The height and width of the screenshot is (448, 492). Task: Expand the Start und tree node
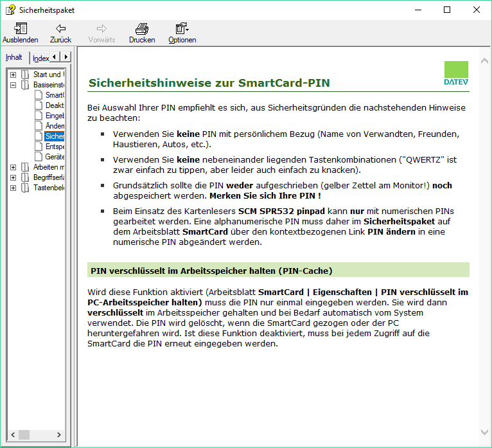click(13, 75)
